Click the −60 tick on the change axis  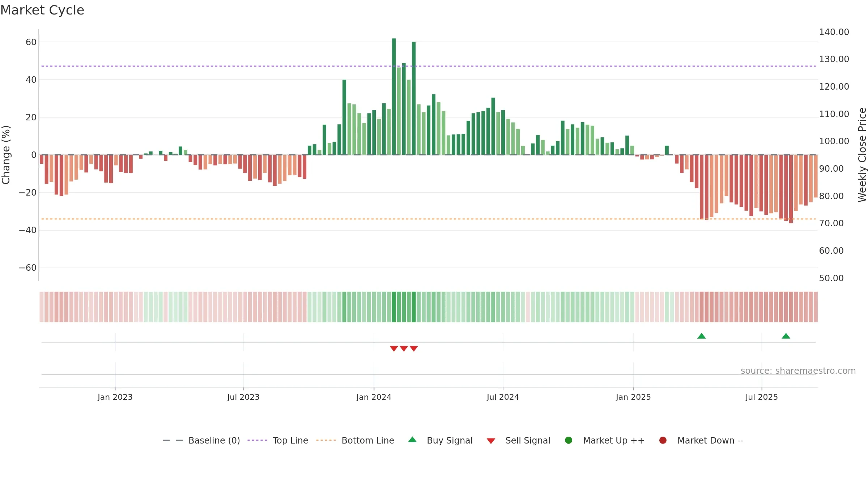[x=28, y=268]
